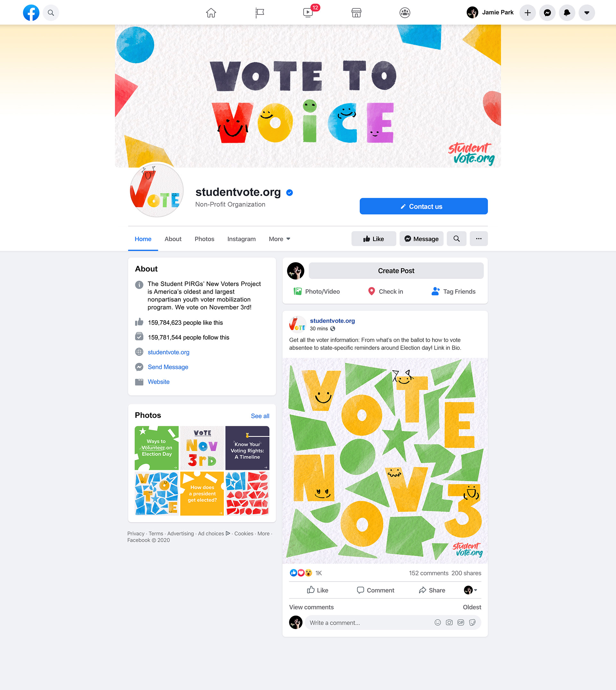Open the Watch video icon with badge
616x690 pixels.
(x=308, y=13)
